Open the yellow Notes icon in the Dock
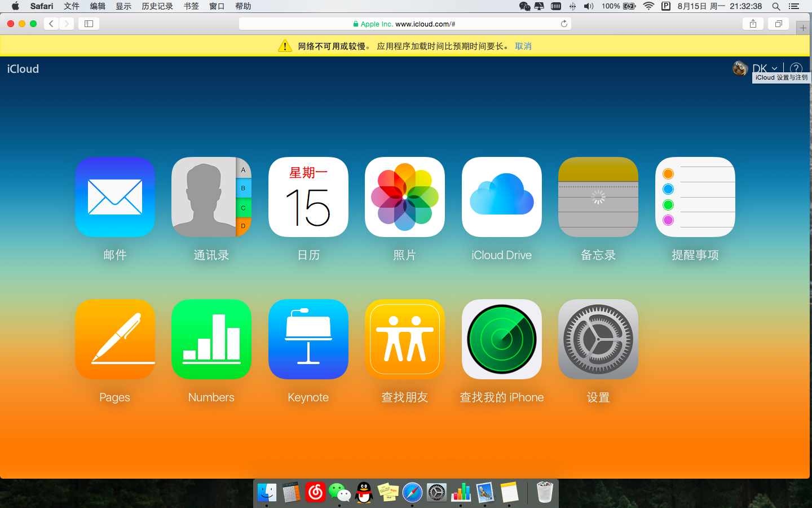This screenshot has width=812, height=508. [509, 492]
